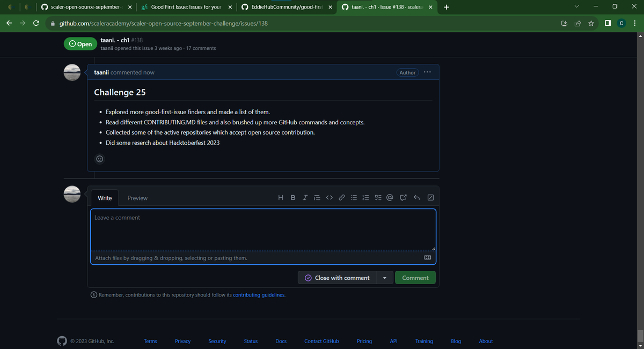Open the three-dot menu on taanii's comment
The height and width of the screenshot is (349, 644).
click(427, 72)
